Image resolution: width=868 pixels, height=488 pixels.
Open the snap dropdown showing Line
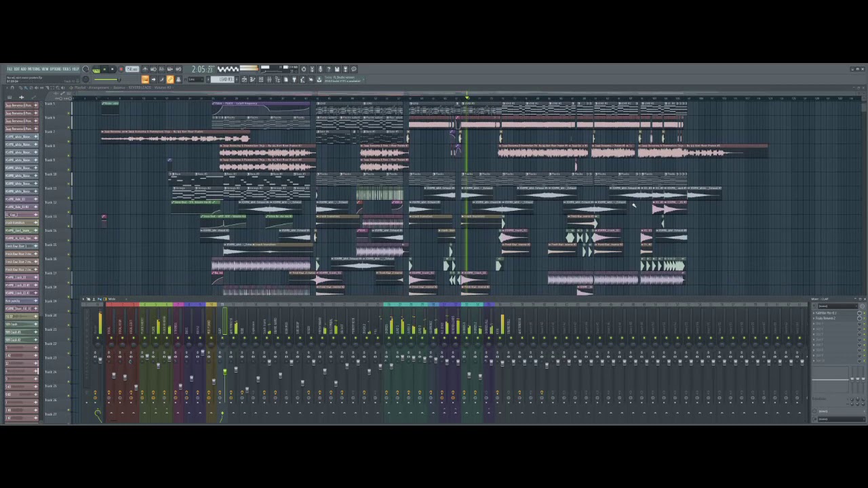pos(196,79)
